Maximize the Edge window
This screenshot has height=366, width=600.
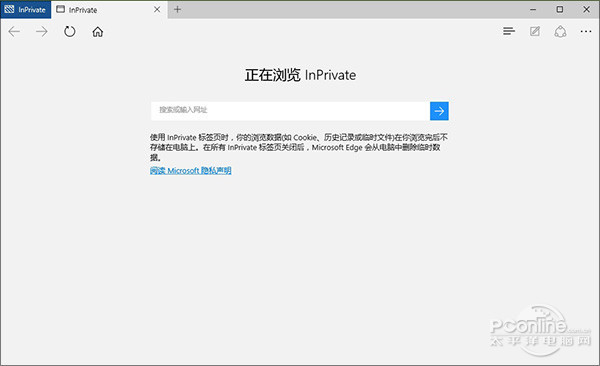[x=560, y=9]
